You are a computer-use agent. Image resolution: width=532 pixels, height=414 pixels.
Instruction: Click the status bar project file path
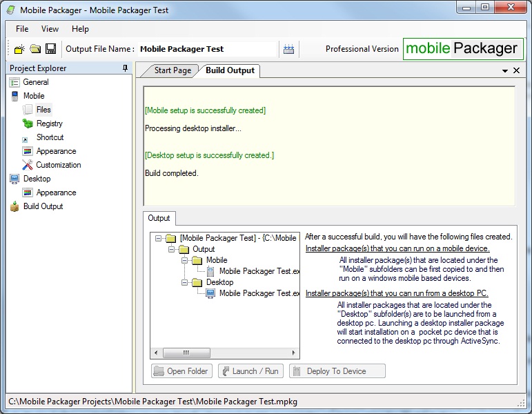pyautogui.click(x=152, y=402)
